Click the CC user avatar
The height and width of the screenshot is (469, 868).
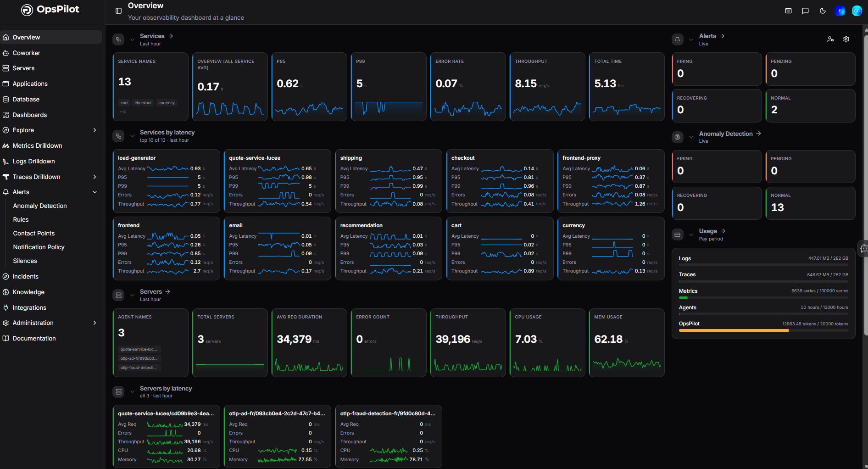(857, 11)
